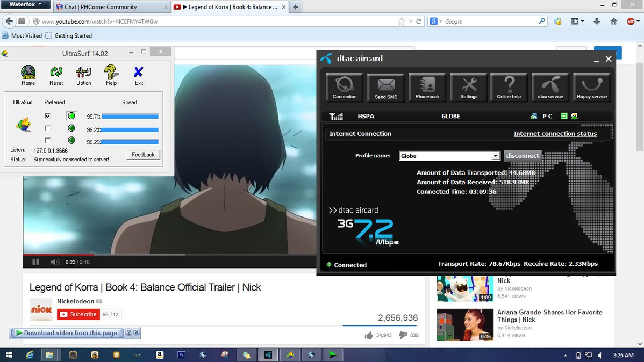Image resolution: width=644 pixels, height=362 pixels.
Task: Subscribe to Nickelodeon channel
Action: pos(78,314)
